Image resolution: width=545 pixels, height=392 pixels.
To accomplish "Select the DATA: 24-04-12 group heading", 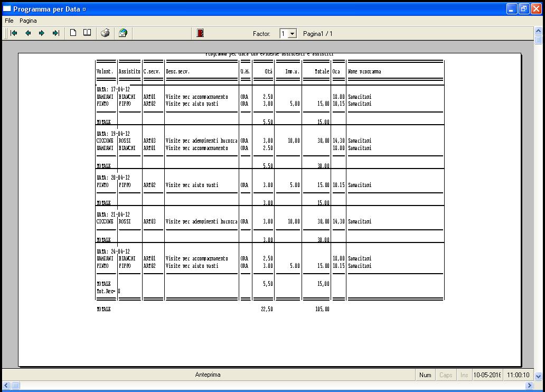I will pyautogui.click(x=113, y=251).
